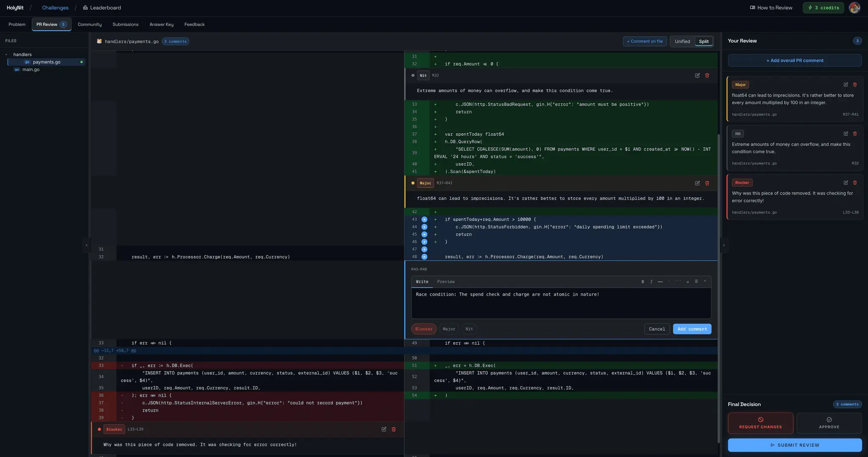
Task: Apply italic formatting in comment editor
Action: pyautogui.click(x=651, y=282)
